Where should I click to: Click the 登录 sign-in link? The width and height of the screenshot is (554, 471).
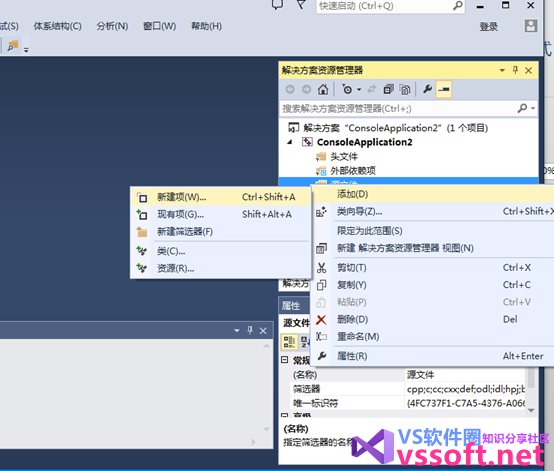coord(489,27)
